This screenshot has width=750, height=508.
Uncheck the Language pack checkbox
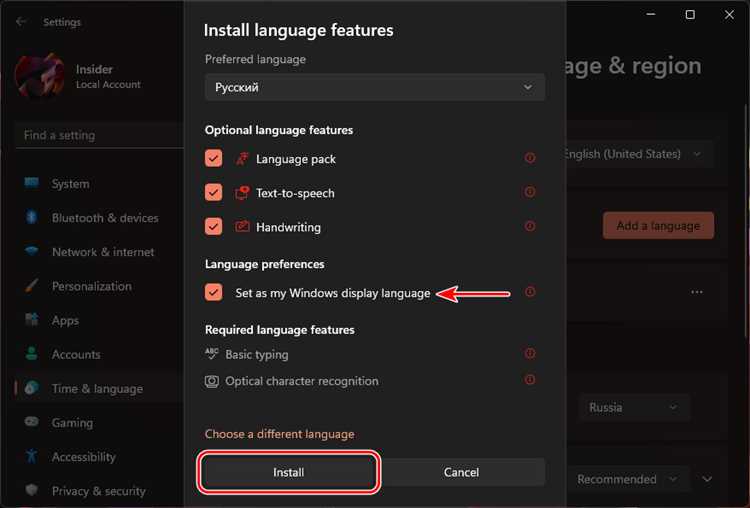click(x=213, y=158)
